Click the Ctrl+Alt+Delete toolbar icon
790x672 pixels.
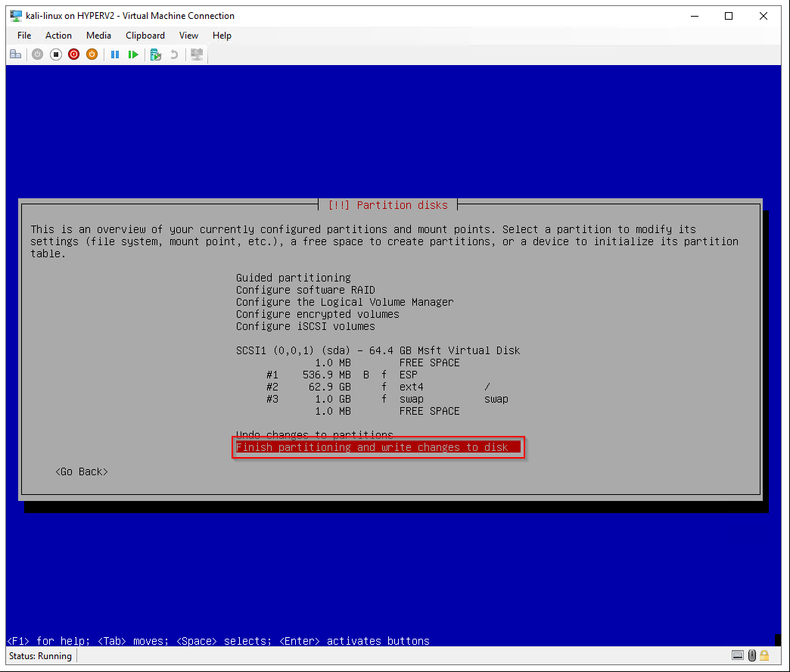[15, 54]
